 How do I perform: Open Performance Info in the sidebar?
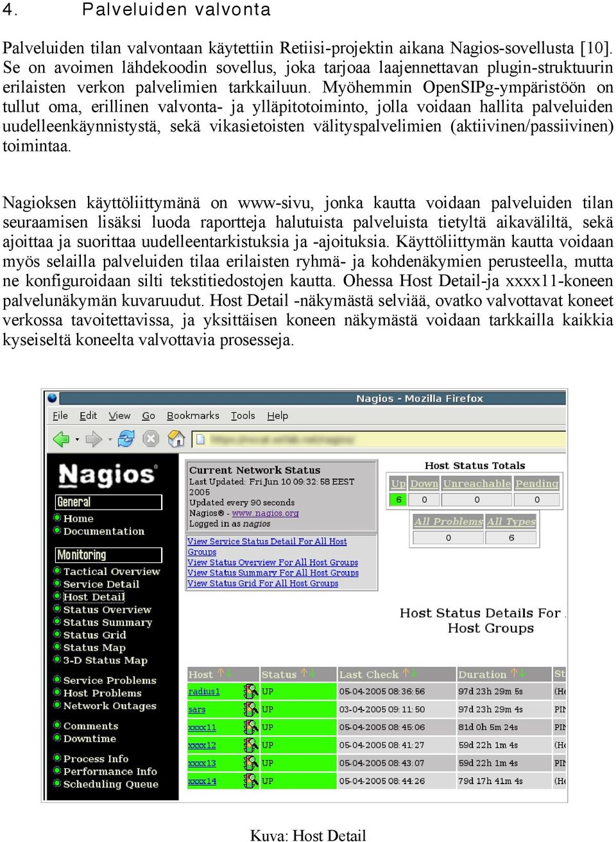coord(110,771)
